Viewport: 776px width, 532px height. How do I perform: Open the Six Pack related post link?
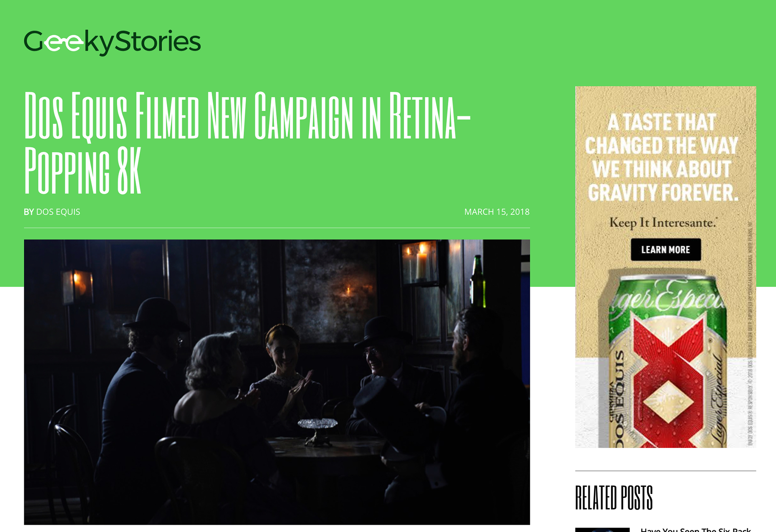[x=696, y=530]
